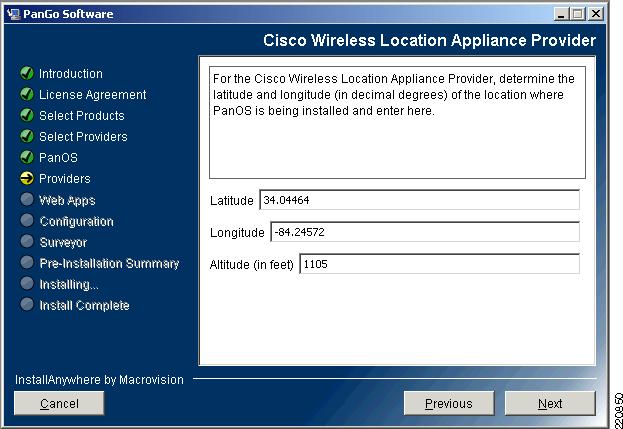Select the Longitude input field
The image size is (623, 429).
tap(425, 232)
